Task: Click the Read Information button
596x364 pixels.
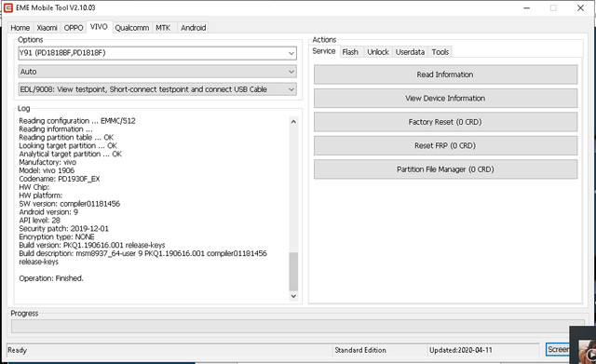Action: [445, 74]
